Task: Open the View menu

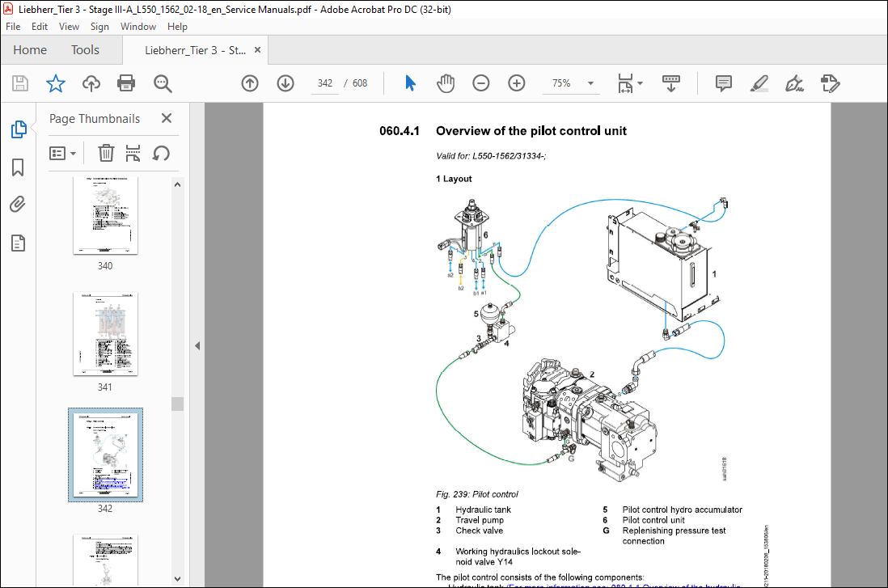Action: (x=69, y=27)
